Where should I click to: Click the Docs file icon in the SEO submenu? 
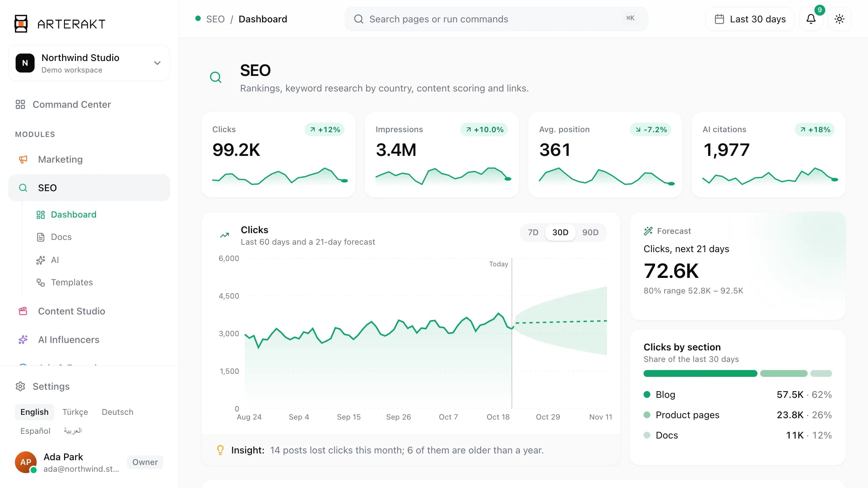pyautogui.click(x=41, y=237)
